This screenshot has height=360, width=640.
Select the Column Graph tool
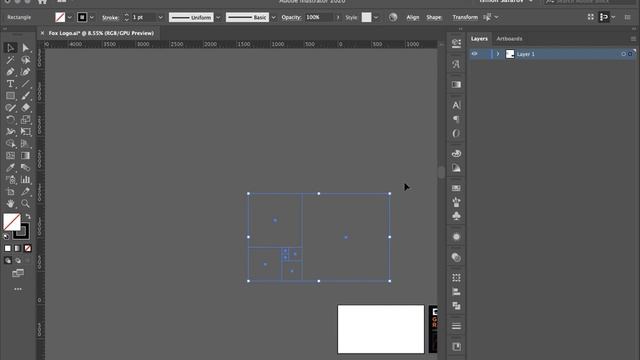25,180
